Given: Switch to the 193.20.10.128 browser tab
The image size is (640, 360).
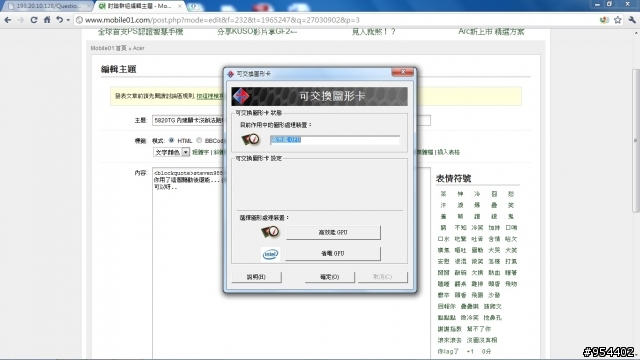Looking at the screenshot, I should pyautogui.click(x=47, y=6).
